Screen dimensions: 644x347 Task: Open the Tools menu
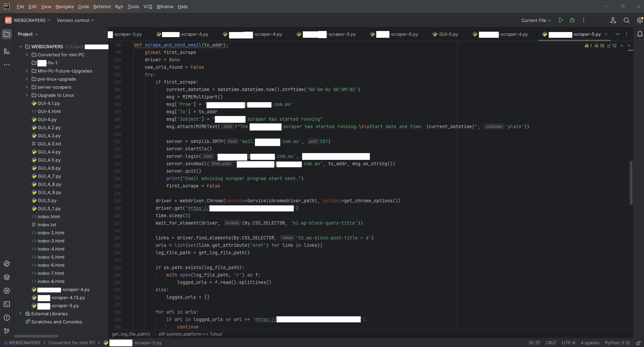click(133, 6)
